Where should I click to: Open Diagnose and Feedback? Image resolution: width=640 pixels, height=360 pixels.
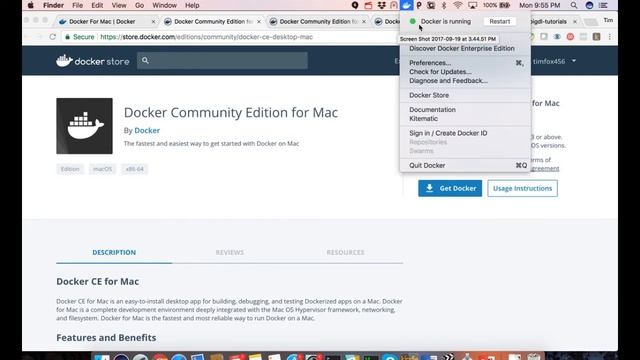click(448, 81)
